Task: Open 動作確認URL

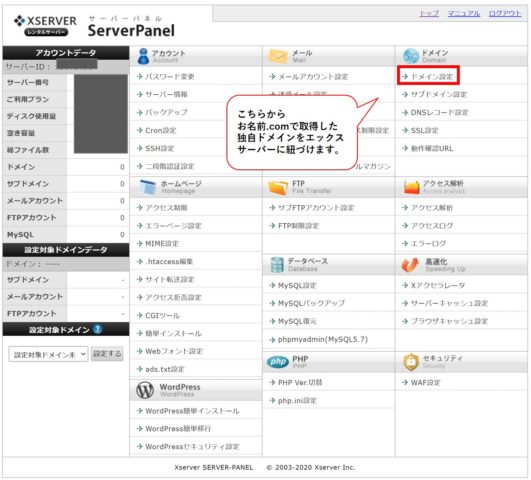Action: pos(432,148)
